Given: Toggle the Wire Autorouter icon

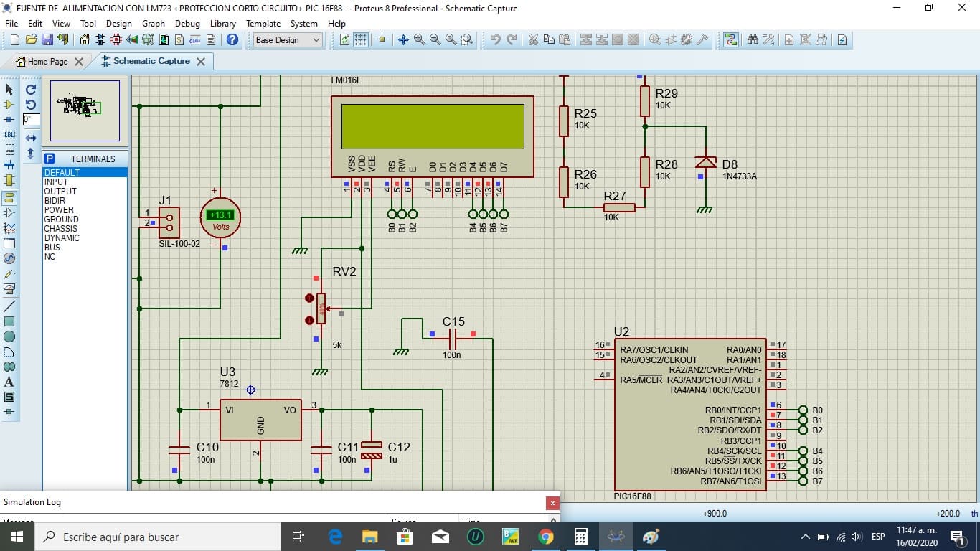Looking at the screenshot, I should (730, 40).
